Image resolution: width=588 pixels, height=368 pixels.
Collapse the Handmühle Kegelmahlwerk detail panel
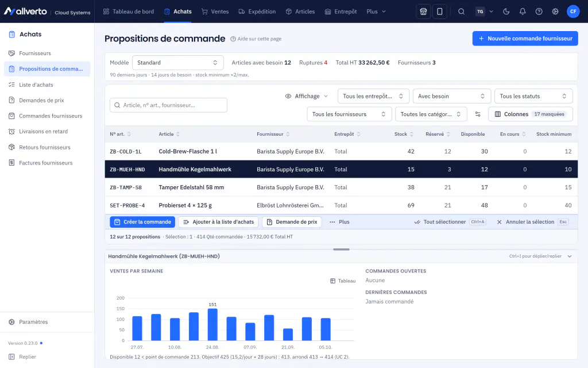pyautogui.click(x=570, y=256)
